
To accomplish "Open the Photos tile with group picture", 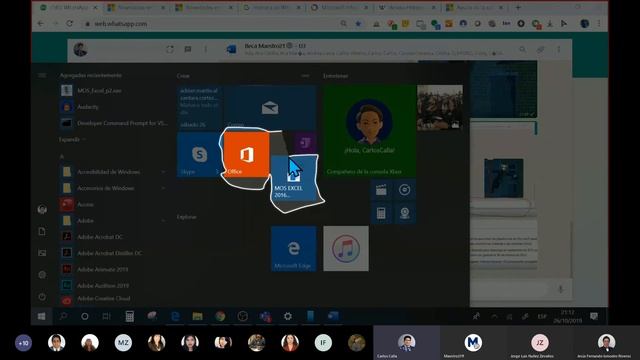I will [x=440, y=108].
